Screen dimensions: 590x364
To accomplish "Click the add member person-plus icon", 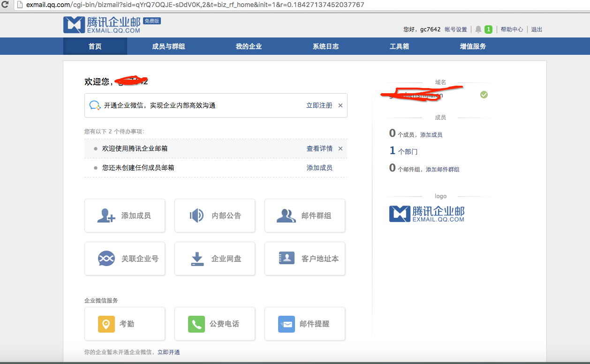I will coord(106,215).
